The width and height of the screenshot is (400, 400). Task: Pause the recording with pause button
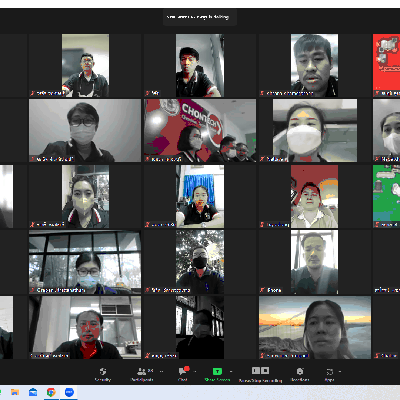[256, 371]
